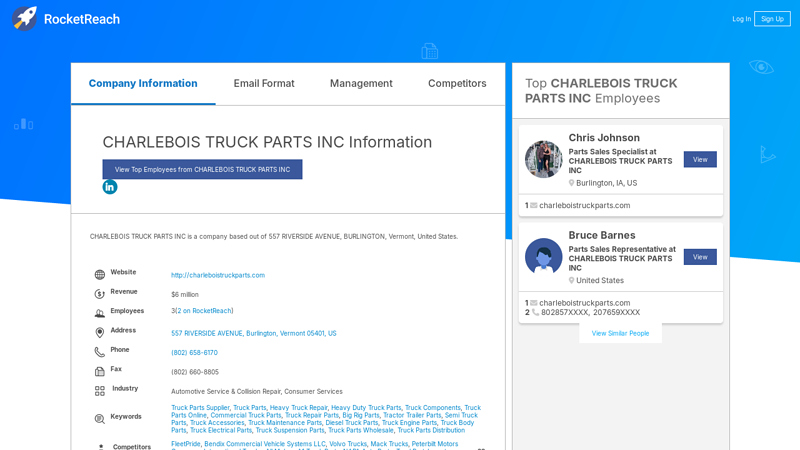Click location pin next to Burlington, IA, US
800x450 pixels.
[571, 183]
